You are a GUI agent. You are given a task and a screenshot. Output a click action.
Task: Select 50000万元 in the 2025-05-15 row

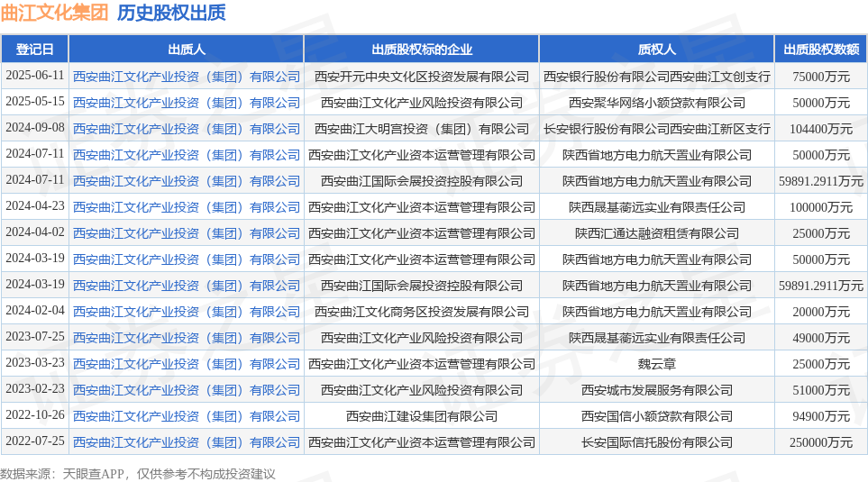coord(821,103)
